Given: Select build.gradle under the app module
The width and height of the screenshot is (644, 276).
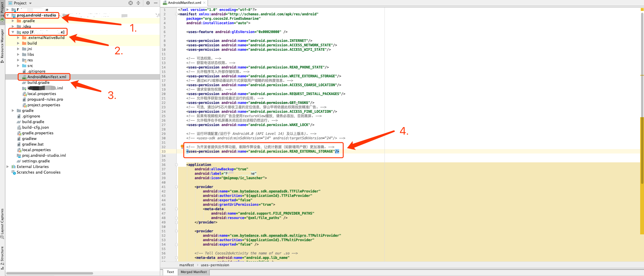Looking at the screenshot, I should click(38, 82).
